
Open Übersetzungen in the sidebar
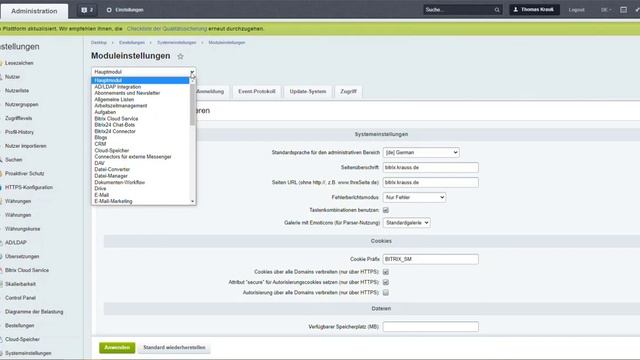(x=22, y=256)
